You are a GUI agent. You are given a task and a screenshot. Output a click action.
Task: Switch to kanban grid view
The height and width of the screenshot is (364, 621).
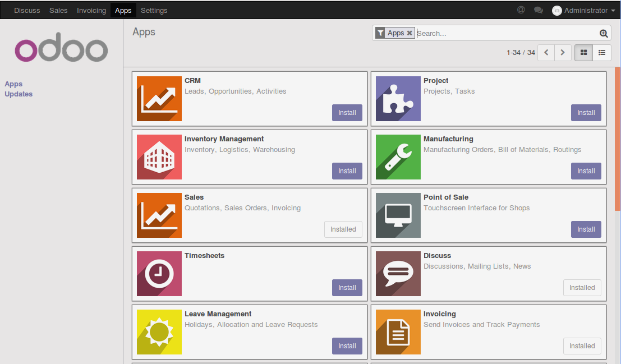584,53
